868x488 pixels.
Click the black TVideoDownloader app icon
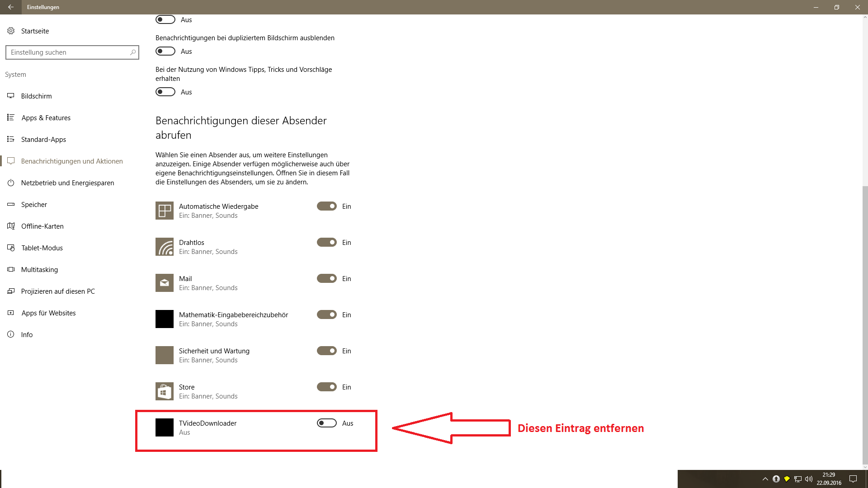164,427
